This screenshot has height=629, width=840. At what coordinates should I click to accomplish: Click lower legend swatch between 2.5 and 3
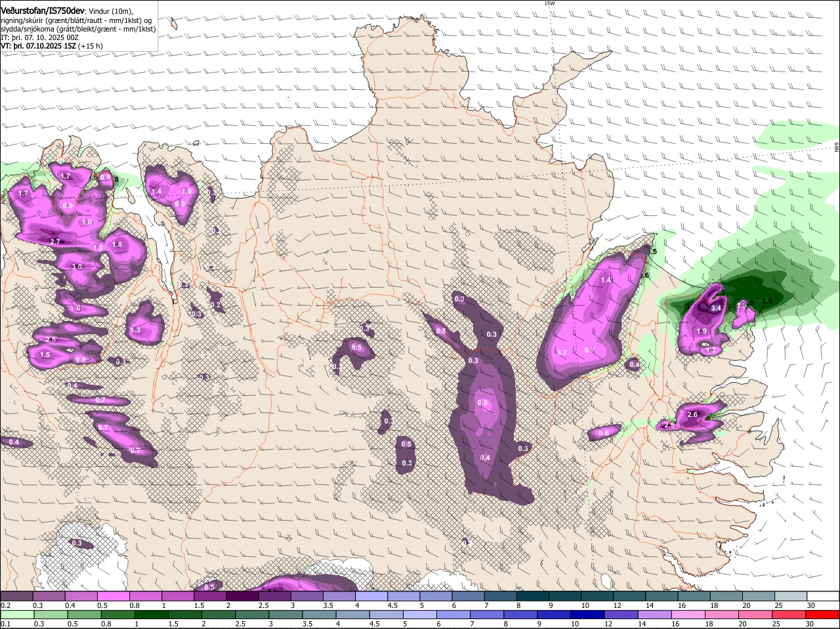tap(252, 615)
